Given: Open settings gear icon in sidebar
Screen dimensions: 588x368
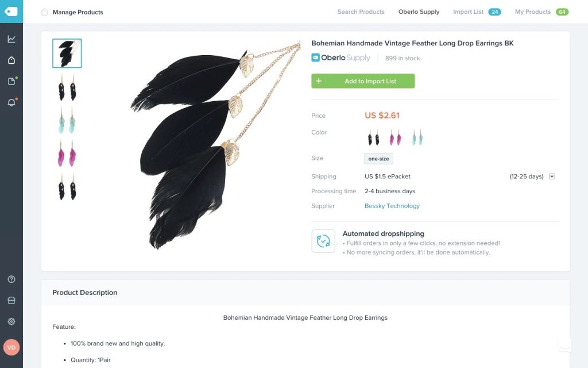Looking at the screenshot, I should [11, 321].
